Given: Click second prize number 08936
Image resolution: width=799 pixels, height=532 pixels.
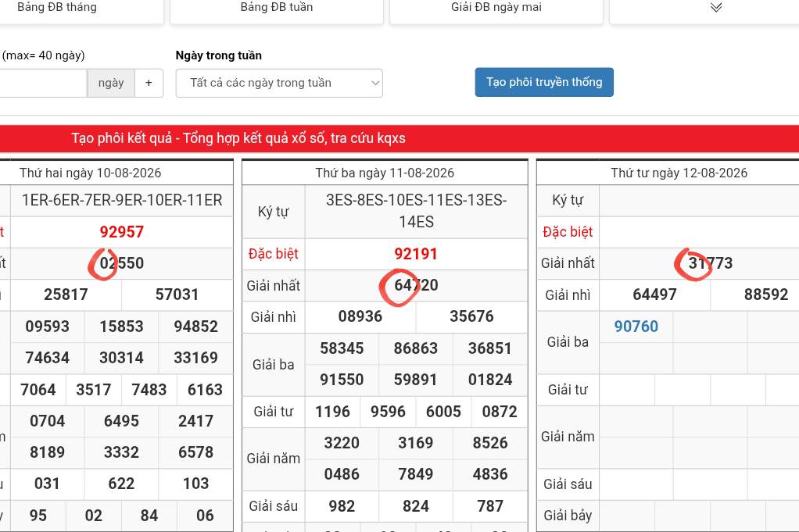Looking at the screenshot, I should coord(360,316).
